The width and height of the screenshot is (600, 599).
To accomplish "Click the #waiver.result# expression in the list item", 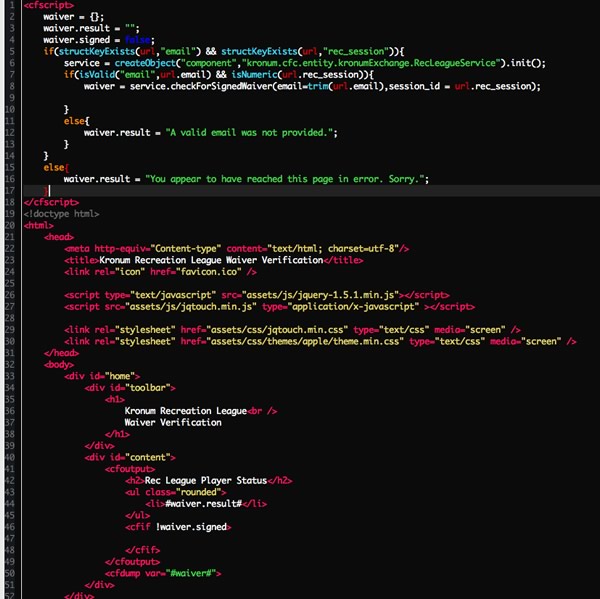I will pyautogui.click(x=204, y=504).
